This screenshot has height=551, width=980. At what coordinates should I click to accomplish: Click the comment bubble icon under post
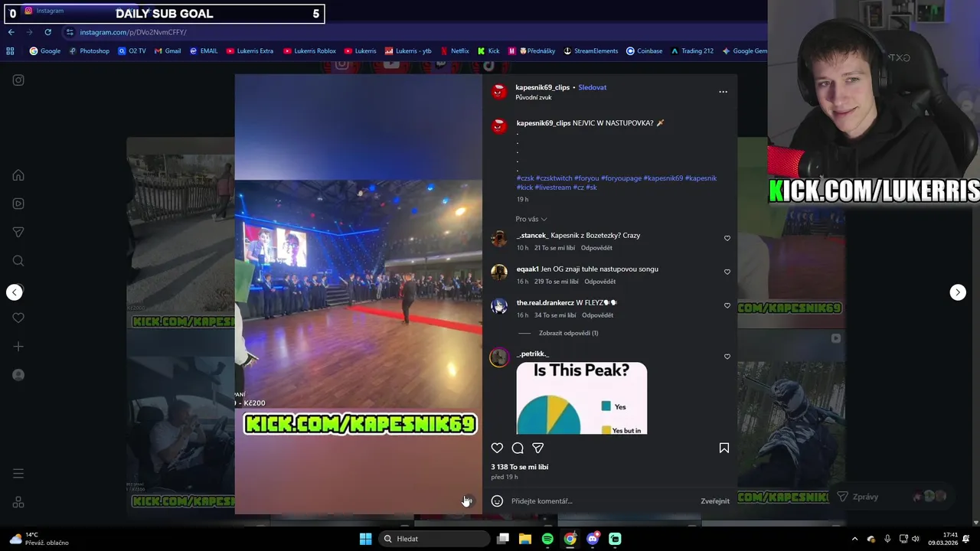(x=518, y=448)
